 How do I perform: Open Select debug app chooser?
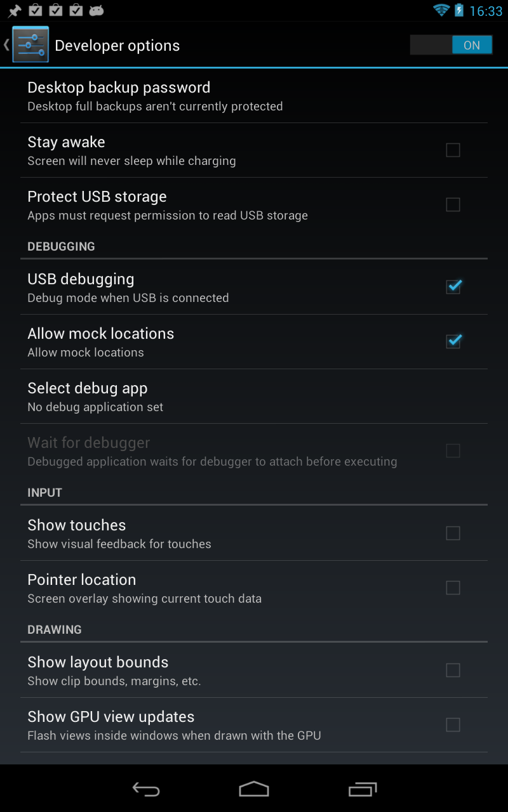coord(254,396)
